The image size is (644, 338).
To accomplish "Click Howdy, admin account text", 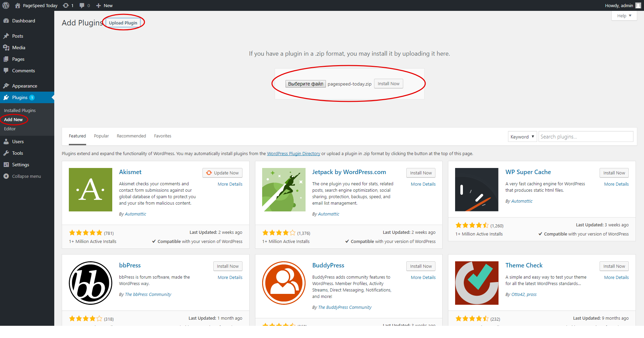I will pyautogui.click(x=619, y=5).
